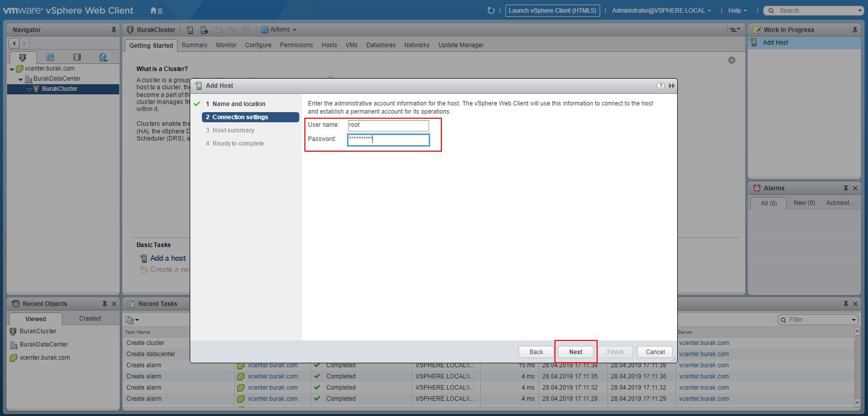
Task: Click the refresh icon in top bar
Action: (491, 10)
